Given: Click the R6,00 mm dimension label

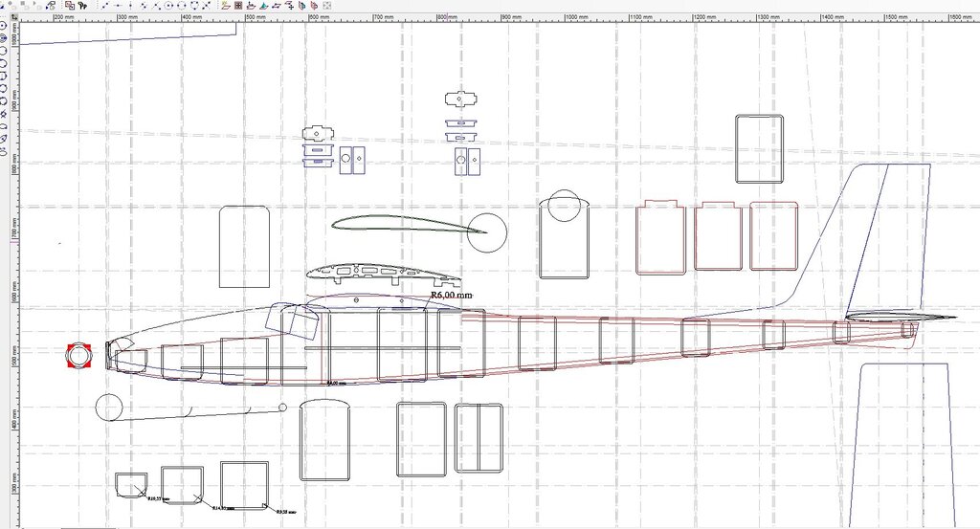Looking at the screenshot, I should pos(452,296).
